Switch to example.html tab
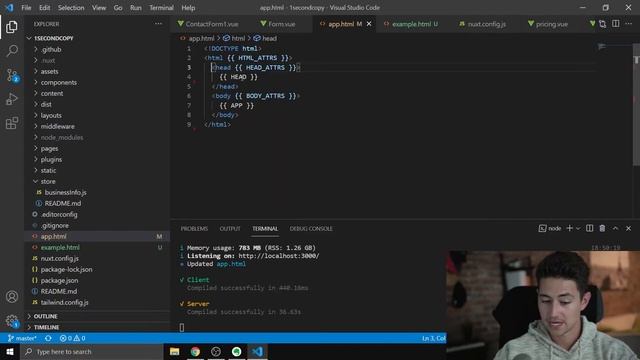Screen dimensions: 640x360 pos(411,24)
